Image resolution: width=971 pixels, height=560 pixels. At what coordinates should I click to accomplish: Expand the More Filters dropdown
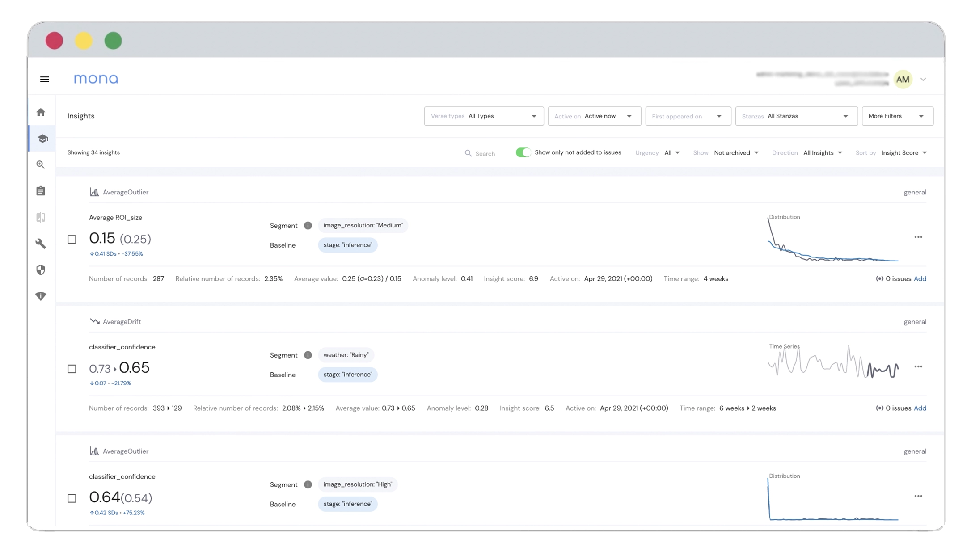tap(897, 116)
